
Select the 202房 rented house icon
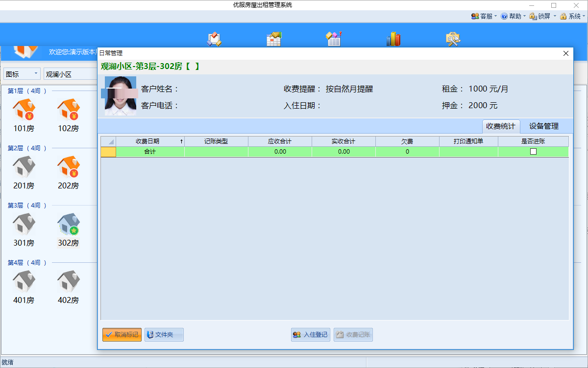point(68,167)
